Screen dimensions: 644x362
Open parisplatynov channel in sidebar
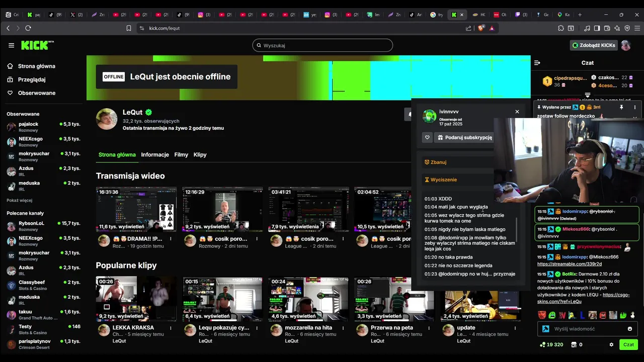click(x=43, y=344)
